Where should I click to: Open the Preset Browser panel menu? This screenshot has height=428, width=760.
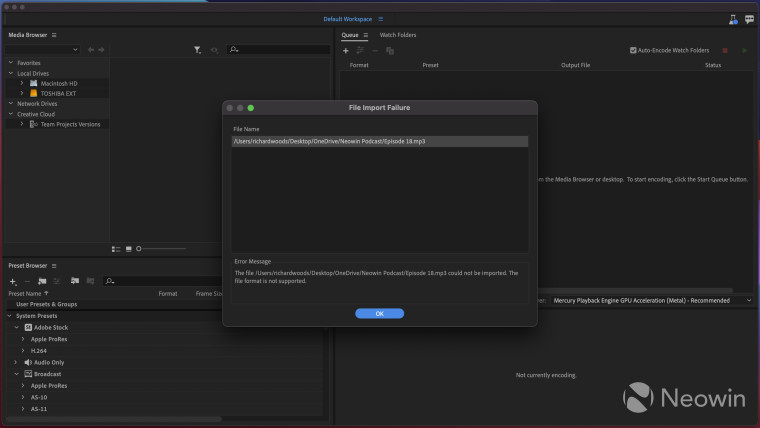click(54, 266)
